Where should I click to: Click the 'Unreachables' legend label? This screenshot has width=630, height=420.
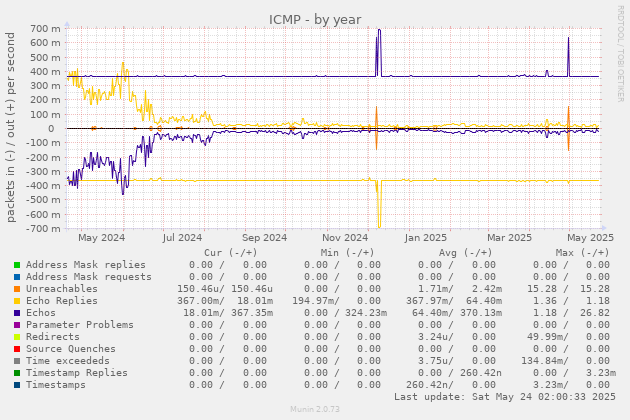point(62,289)
